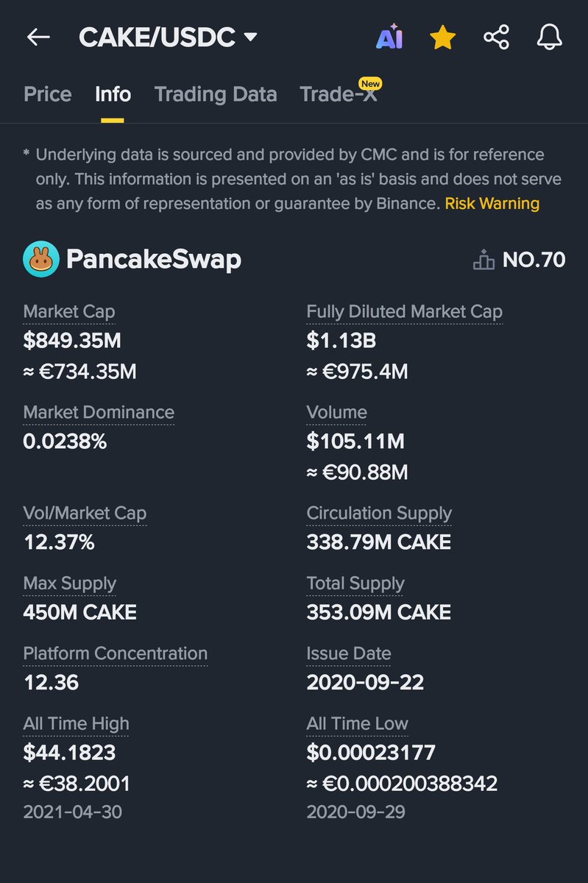
Task: Toggle the favorite star icon
Action: pyautogui.click(x=442, y=37)
